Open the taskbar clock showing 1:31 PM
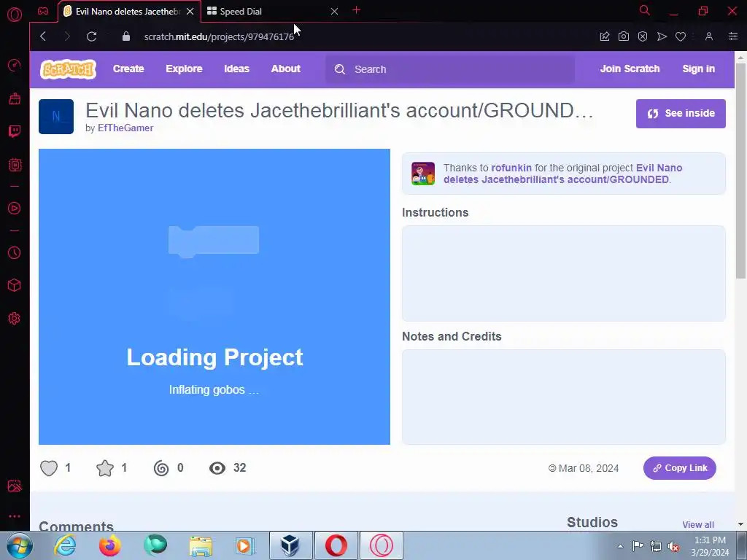Screen dimensions: 747x560 tap(710, 546)
